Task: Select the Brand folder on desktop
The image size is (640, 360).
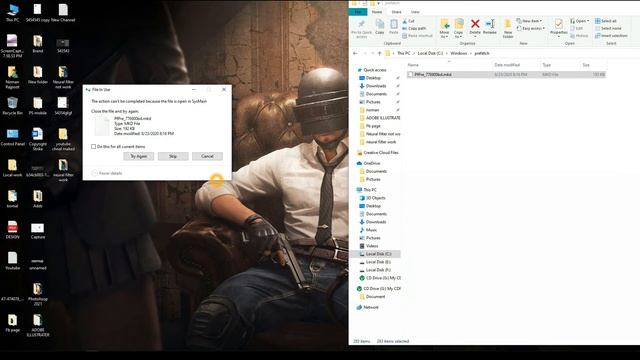Action: point(38,44)
